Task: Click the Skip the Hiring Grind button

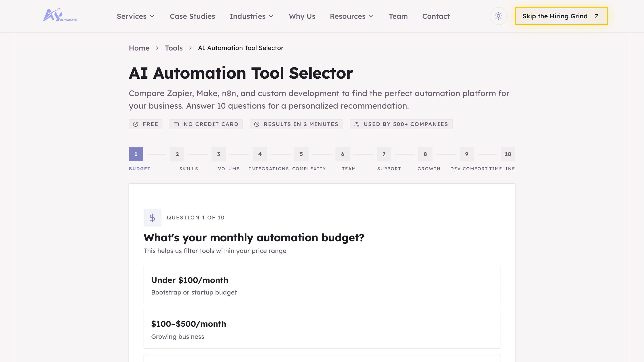Action: click(x=561, y=16)
